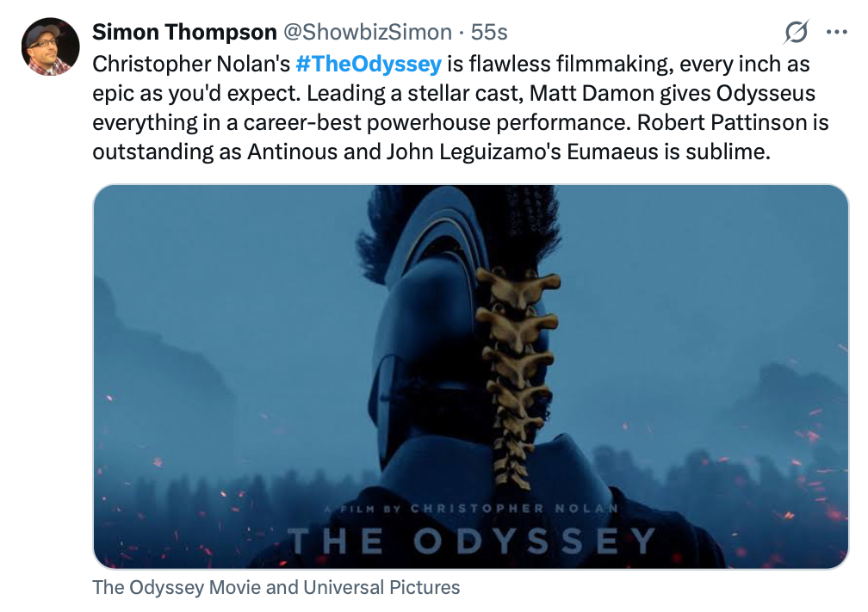Visit the @ShowbizSimon handle
The image size is (868, 612).
[x=368, y=32]
